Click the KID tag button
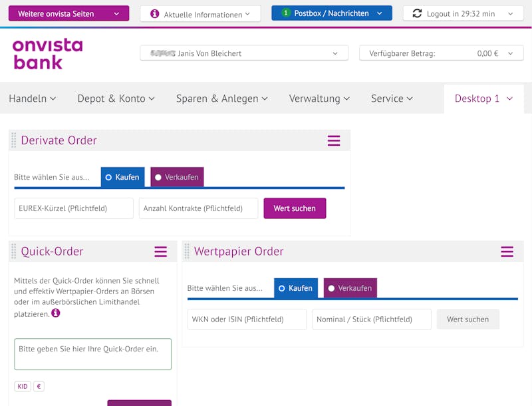 point(23,386)
